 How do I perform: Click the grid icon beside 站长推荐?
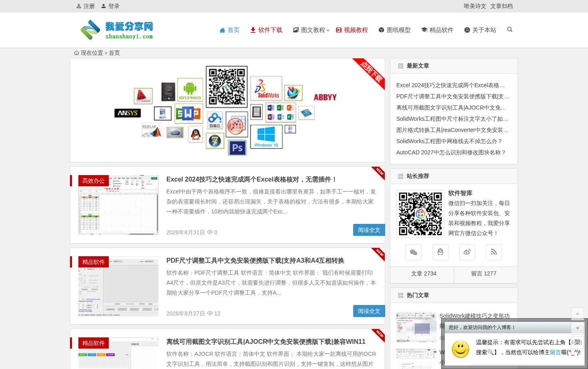tap(401, 176)
